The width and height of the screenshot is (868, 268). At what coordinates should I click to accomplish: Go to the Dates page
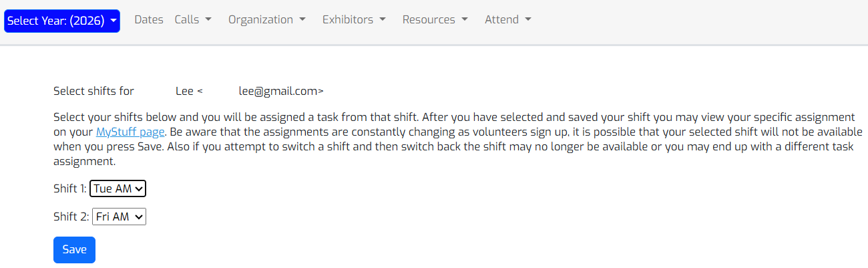click(149, 19)
